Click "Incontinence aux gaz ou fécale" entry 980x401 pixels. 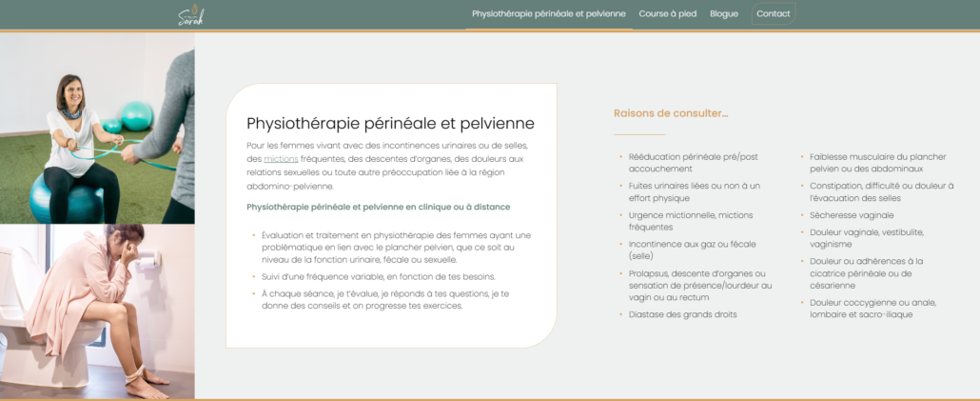pos(692,250)
